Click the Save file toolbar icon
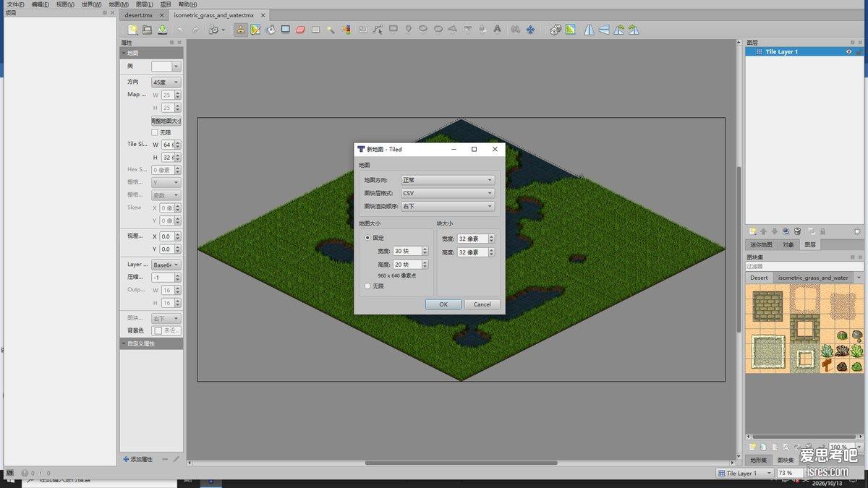The image size is (868, 488). (x=162, y=30)
